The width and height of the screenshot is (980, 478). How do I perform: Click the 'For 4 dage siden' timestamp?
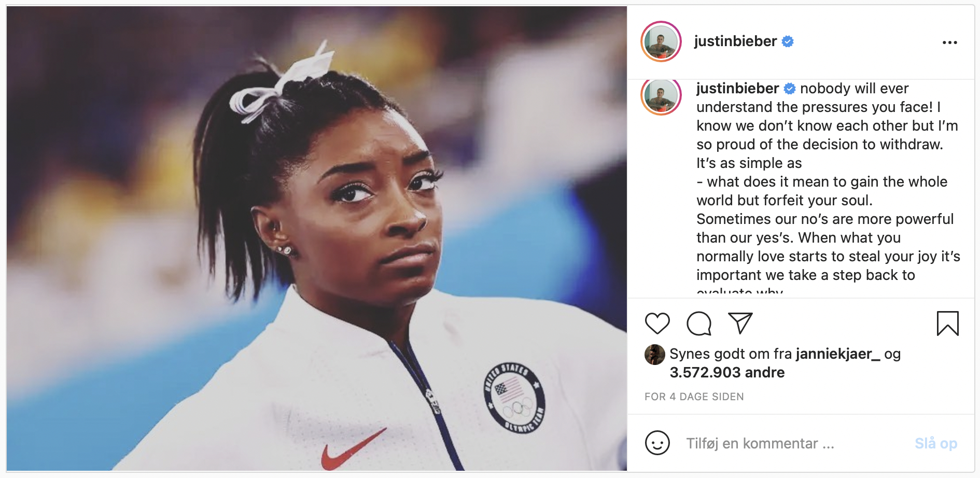(x=694, y=397)
